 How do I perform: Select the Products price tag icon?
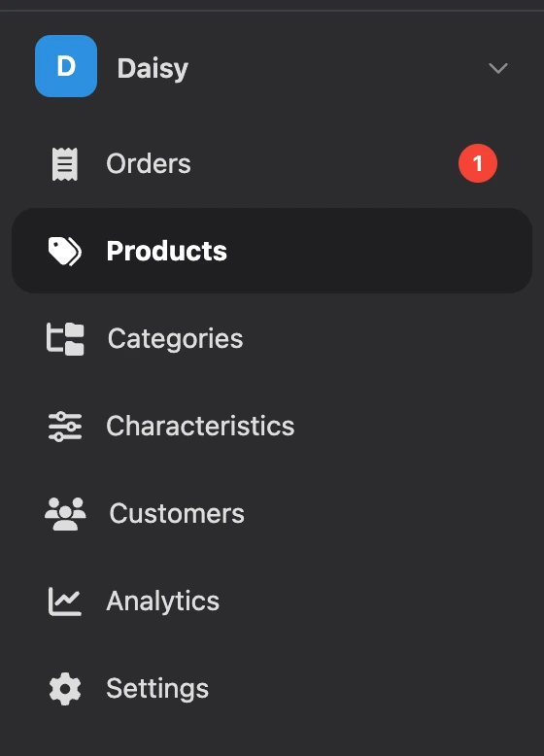pyautogui.click(x=64, y=251)
